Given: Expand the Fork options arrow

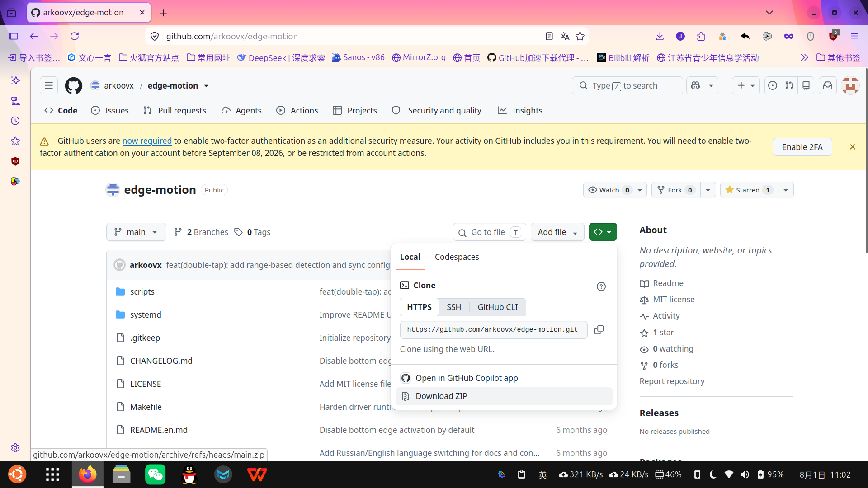Looking at the screenshot, I should (708, 190).
